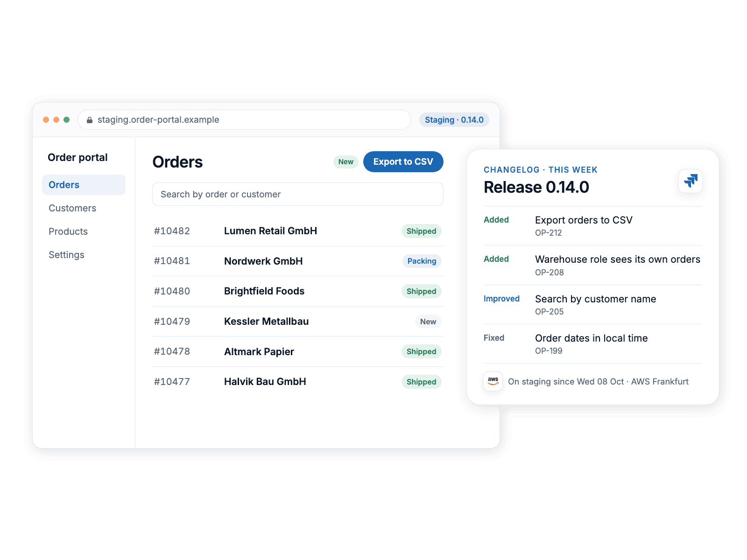Click Shipped status on Halvik Bau row

tap(421, 382)
